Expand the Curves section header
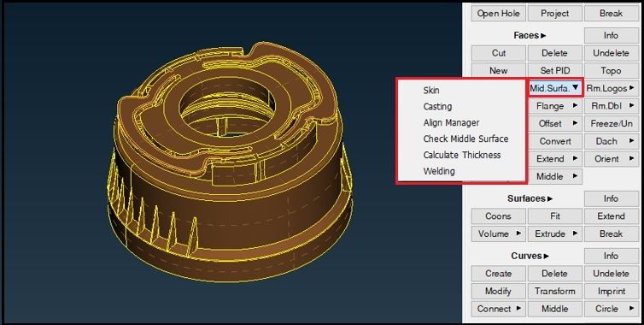This screenshot has height=325, width=644. (x=530, y=256)
